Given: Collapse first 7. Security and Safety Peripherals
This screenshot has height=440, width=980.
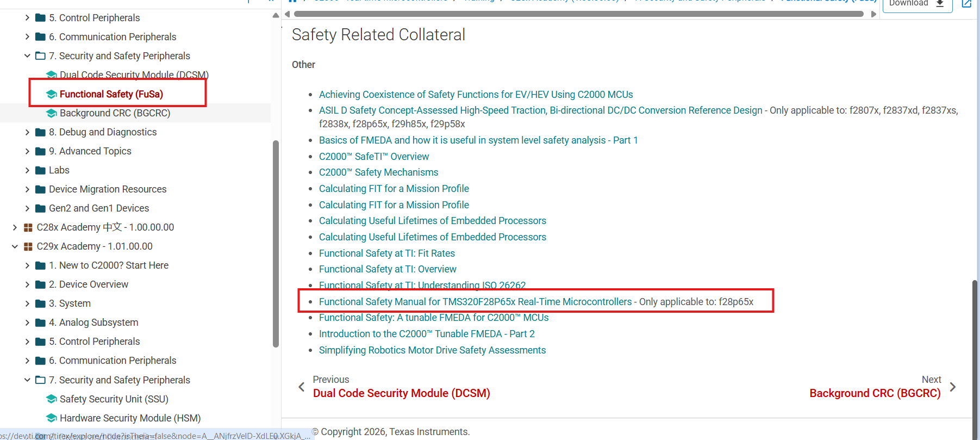Looking at the screenshot, I should coord(27,56).
